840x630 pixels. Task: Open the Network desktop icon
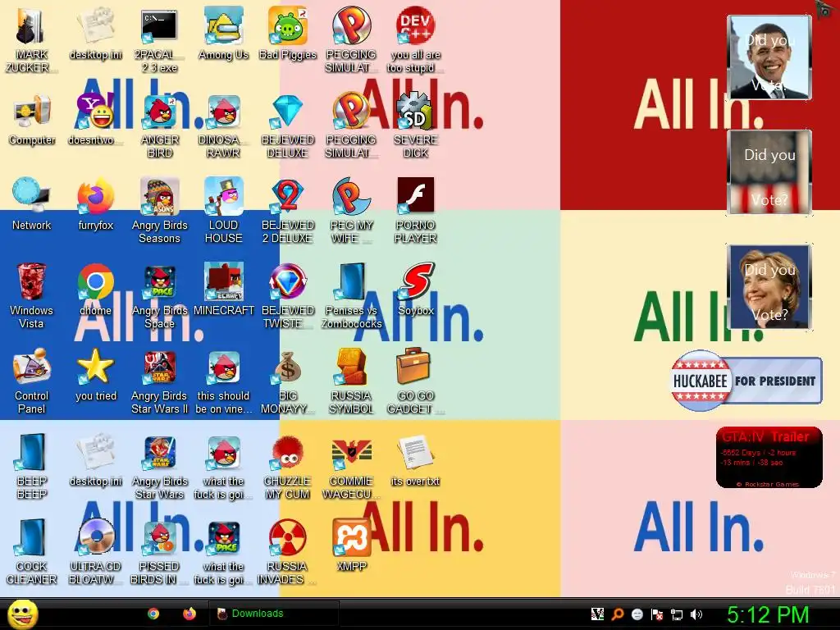tap(32, 204)
